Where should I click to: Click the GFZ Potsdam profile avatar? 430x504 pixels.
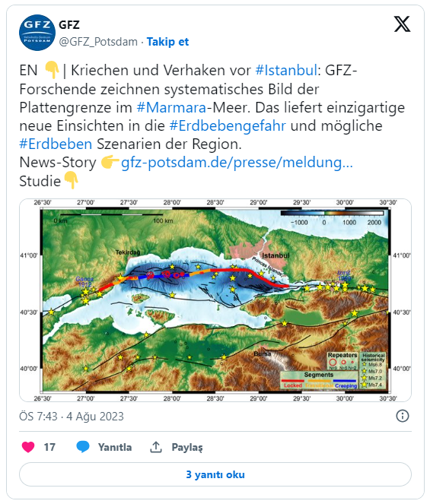click(37, 33)
